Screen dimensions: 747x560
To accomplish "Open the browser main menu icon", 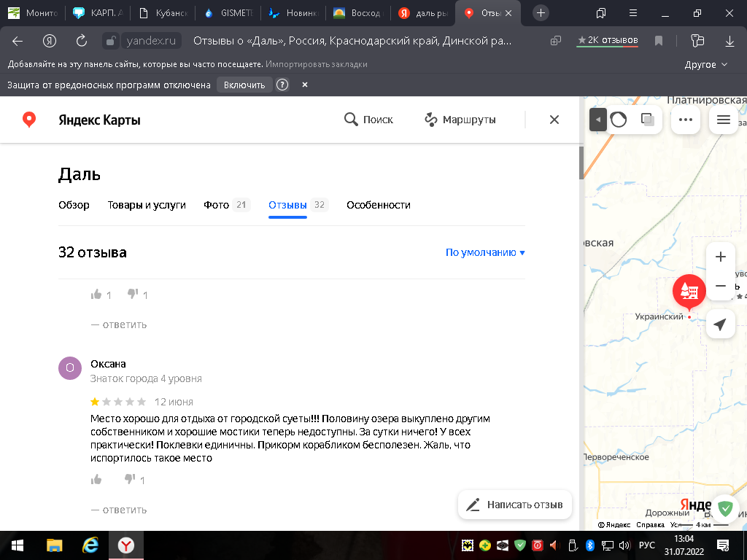I will point(633,13).
